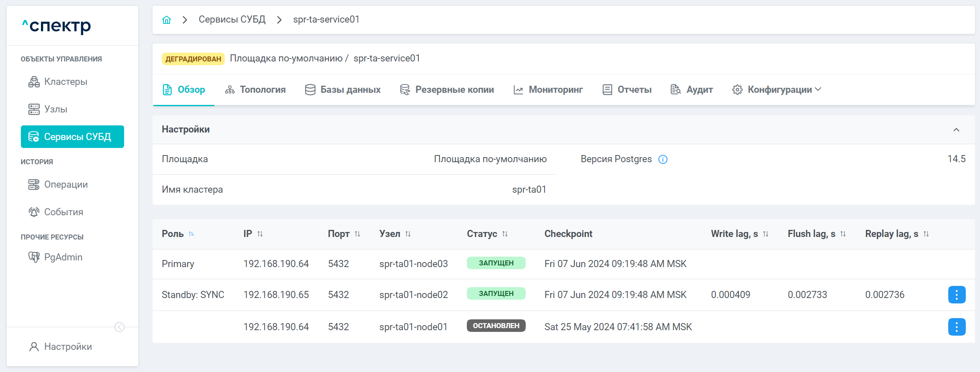Open PgAdmin from sidebar
The height and width of the screenshot is (372, 980).
coord(63,257)
